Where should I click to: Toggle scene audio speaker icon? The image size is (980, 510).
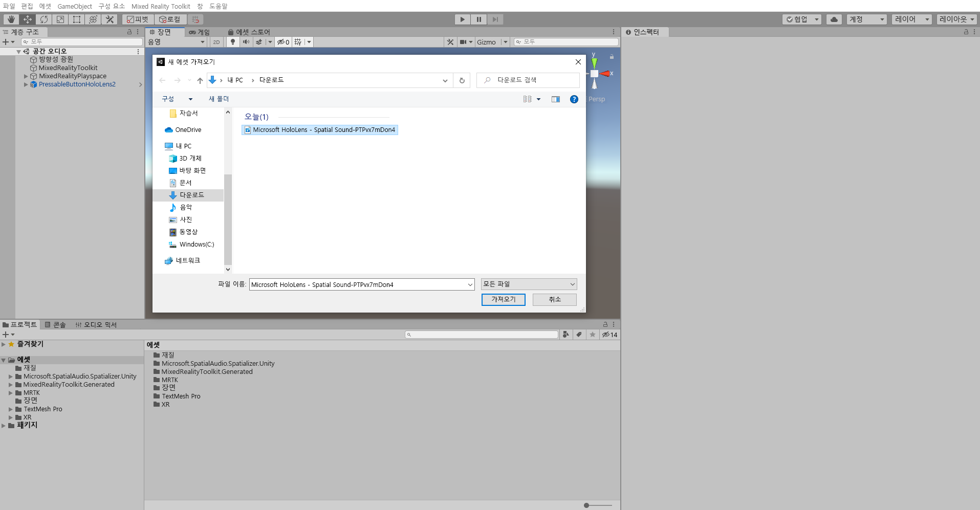(246, 42)
